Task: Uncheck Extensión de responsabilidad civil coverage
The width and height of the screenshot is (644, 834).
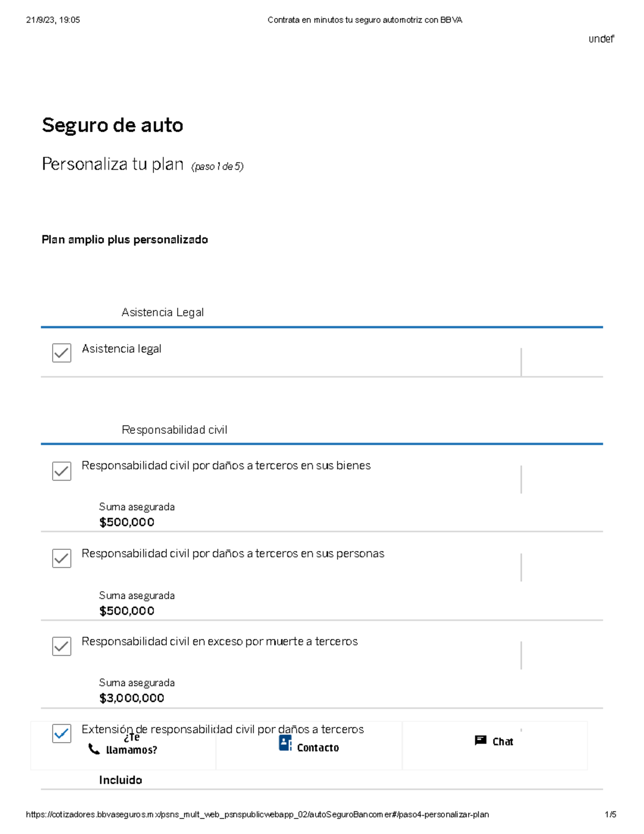Action: (x=61, y=733)
